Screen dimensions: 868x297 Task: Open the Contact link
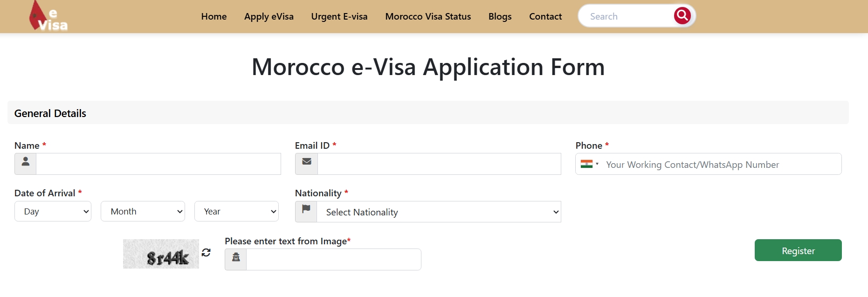pyautogui.click(x=545, y=17)
